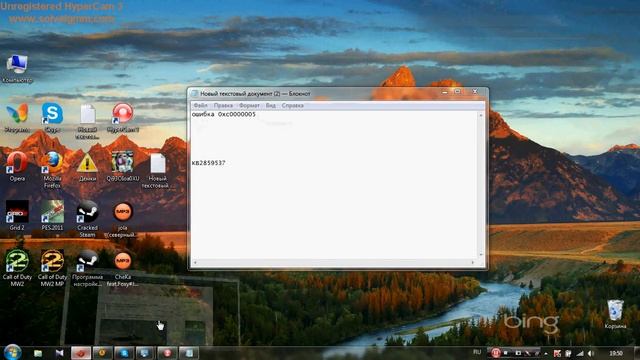Select the yellow warning triangle desktop icon
The height and width of the screenshot is (360, 640).
(x=87, y=167)
